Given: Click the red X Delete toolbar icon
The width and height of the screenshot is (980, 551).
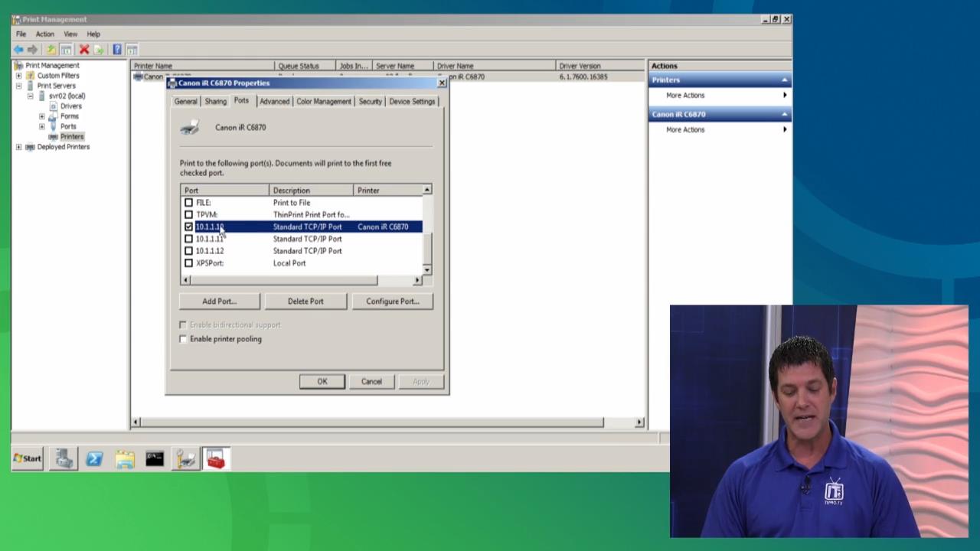Looking at the screenshot, I should point(84,50).
